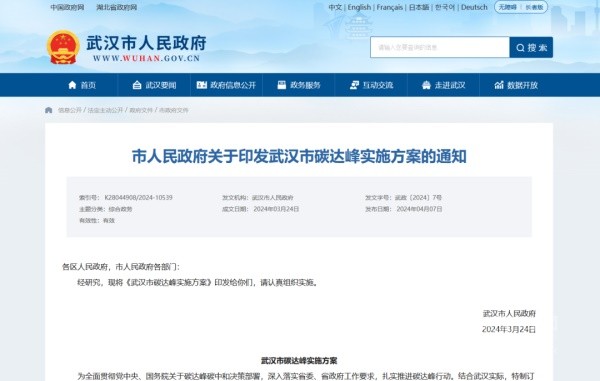Viewport: 600px width, 381px height.
Task: Click the issuing agency 武汉市人民政府 value
Action: tap(272, 197)
